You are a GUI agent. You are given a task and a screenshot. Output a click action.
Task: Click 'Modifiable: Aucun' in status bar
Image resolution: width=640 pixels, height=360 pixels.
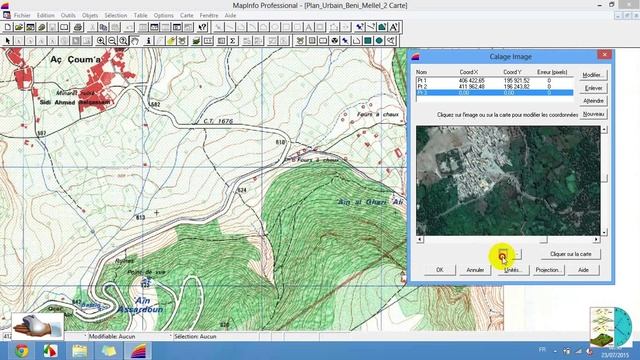click(x=111, y=337)
